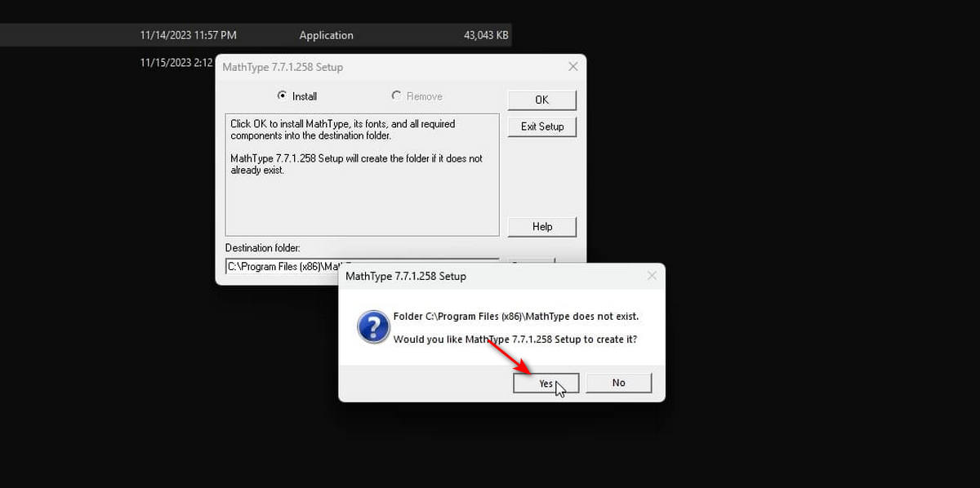The width and height of the screenshot is (980, 488).
Task: Click Yes to create the MathType folder
Action: (x=546, y=383)
